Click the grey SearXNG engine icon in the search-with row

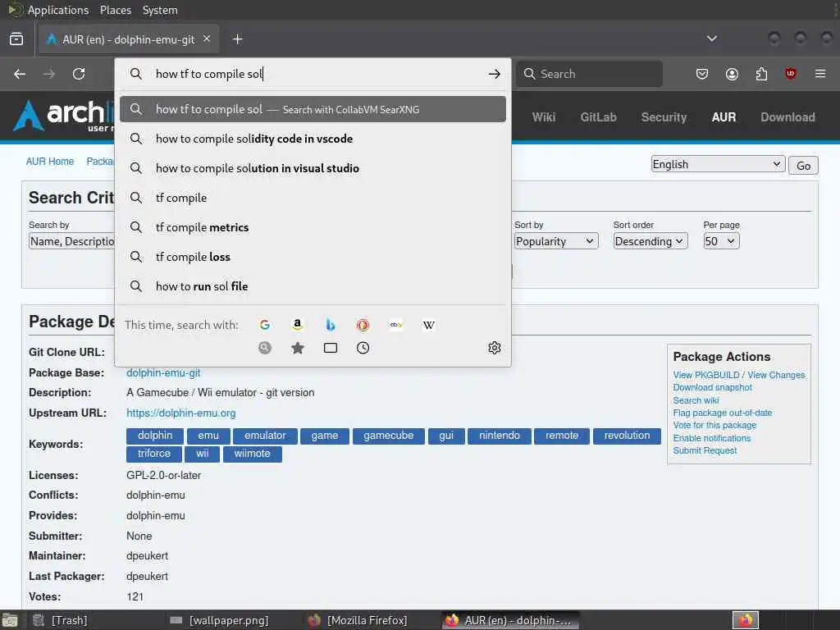coord(265,348)
